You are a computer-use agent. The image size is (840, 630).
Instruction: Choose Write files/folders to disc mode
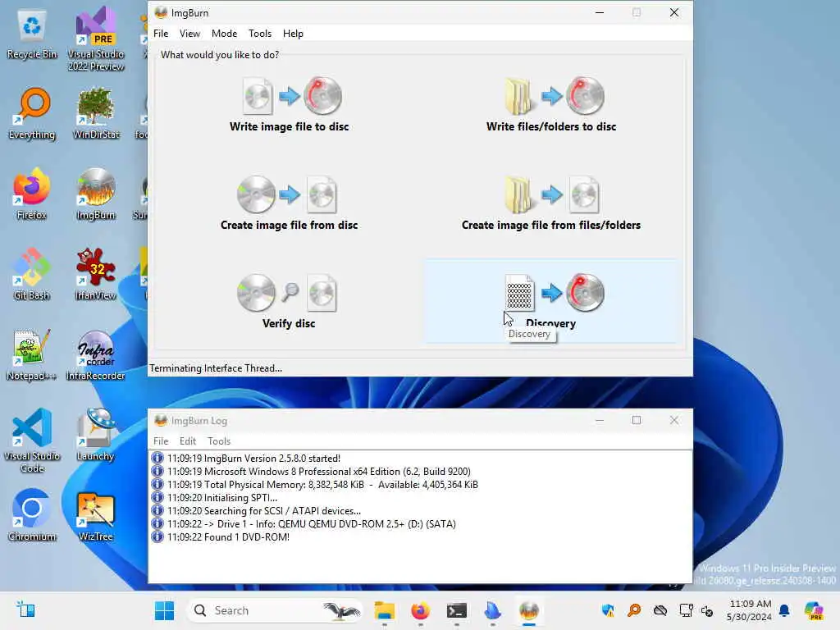(x=551, y=105)
